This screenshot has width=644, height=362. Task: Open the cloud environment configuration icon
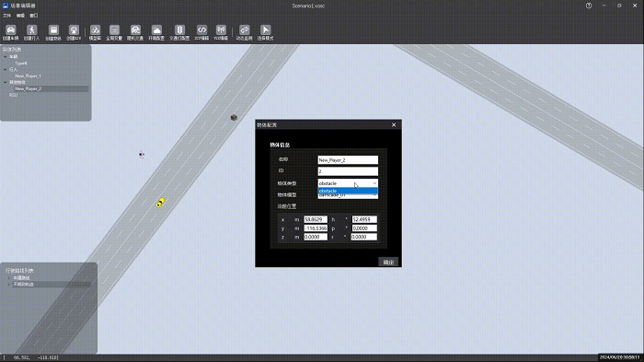pyautogui.click(x=156, y=30)
